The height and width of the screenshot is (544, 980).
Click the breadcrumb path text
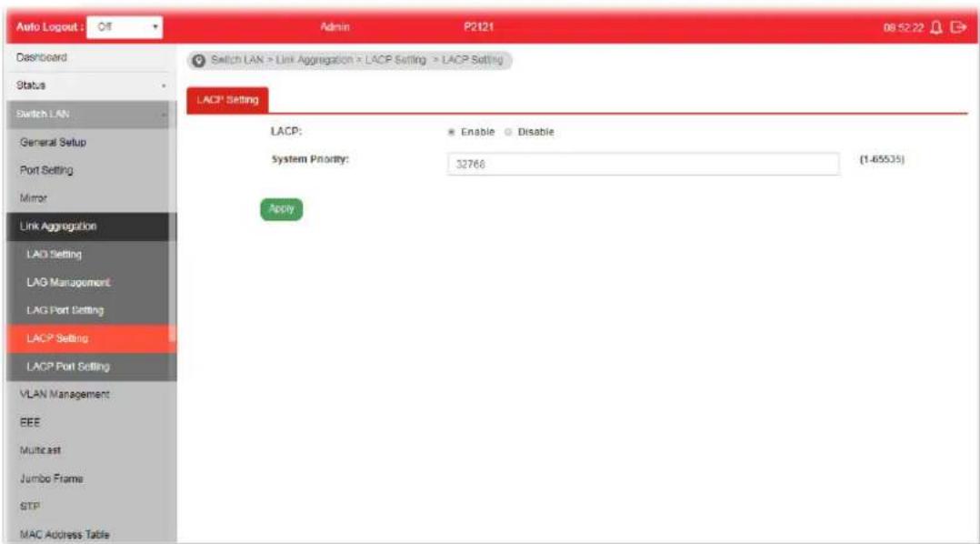tap(357, 60)
